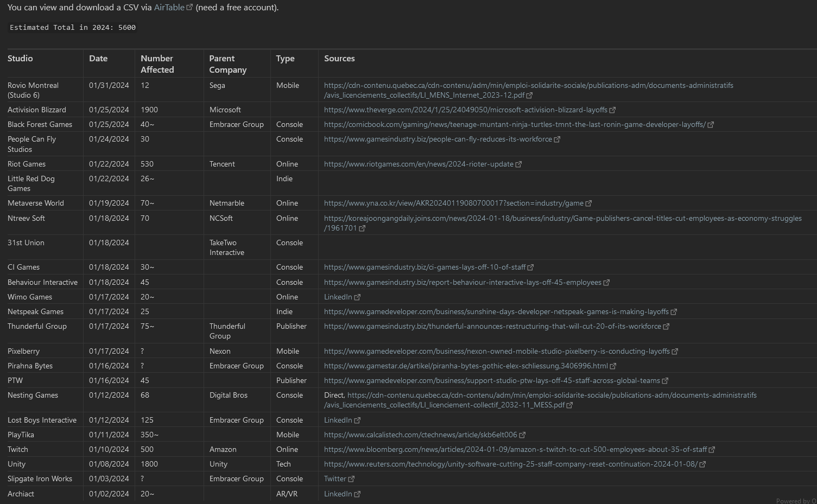Viewport: 817px width, 504px height.
Task: Open gamesindustry.biz People Can Fly link
Action: 438,139
